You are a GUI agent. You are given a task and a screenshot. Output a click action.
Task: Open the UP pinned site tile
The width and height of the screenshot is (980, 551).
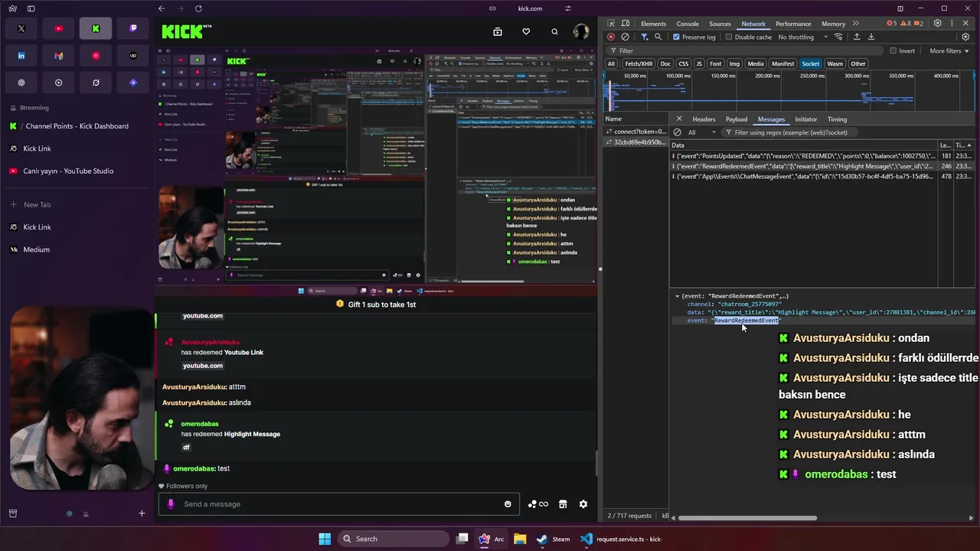pos(133,56)
